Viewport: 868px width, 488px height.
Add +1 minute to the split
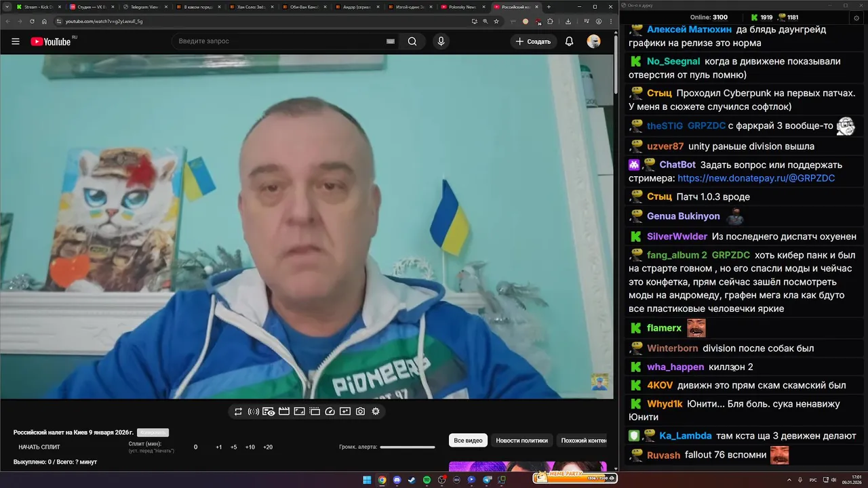pyautogui.click(x=219, y=447)
